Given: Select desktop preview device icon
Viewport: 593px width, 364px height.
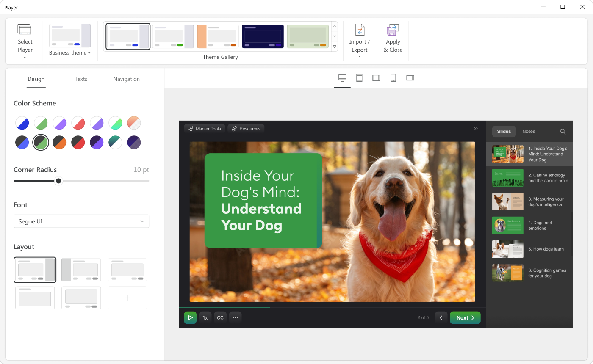Looking at the screenshot, I should coord(342,78).
